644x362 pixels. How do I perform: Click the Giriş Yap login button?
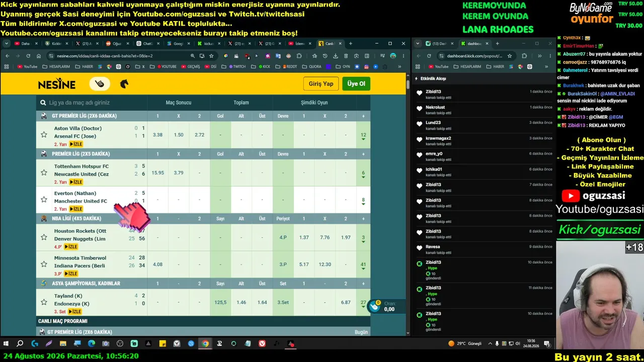tap(321, 84)
